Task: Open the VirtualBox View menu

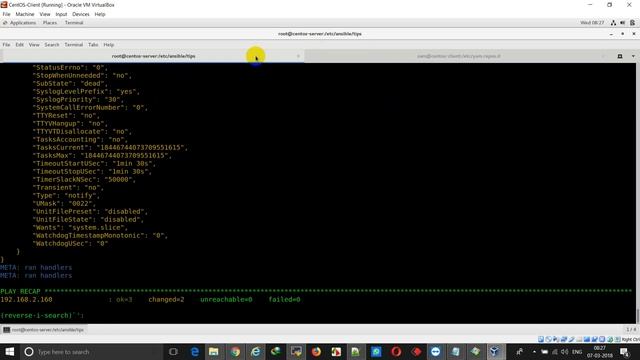Action: click(x=45, y=14)
